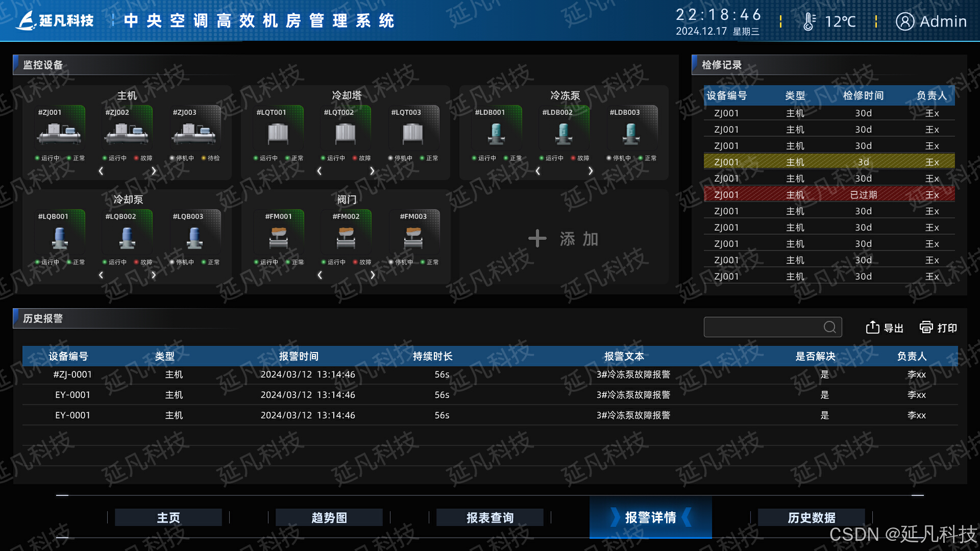Viewport: 980px width, 551px height.
Task: Open the #LDB003 chilled water pump
Action: pos(631,134)
